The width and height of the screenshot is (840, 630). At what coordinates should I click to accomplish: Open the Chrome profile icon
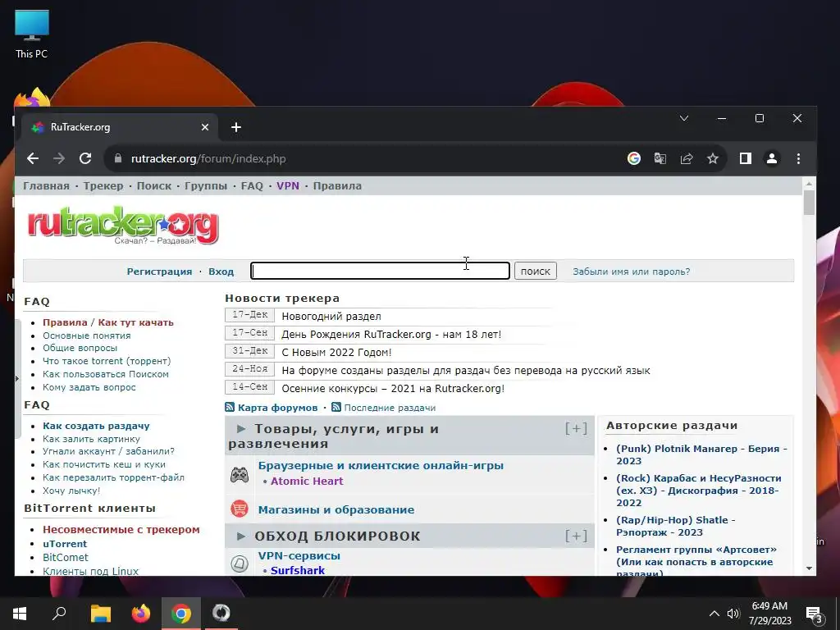coord(772,158)
